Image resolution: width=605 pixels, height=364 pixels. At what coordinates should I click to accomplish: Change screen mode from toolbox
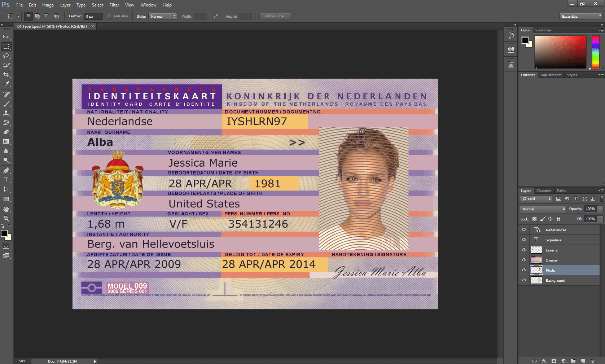point(6,256)
